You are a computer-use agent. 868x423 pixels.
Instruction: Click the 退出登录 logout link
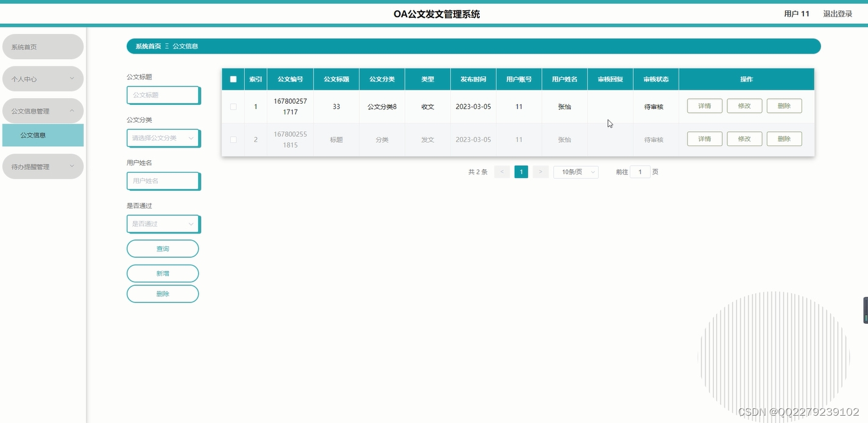pyautogui.click(x=838, y=13)
